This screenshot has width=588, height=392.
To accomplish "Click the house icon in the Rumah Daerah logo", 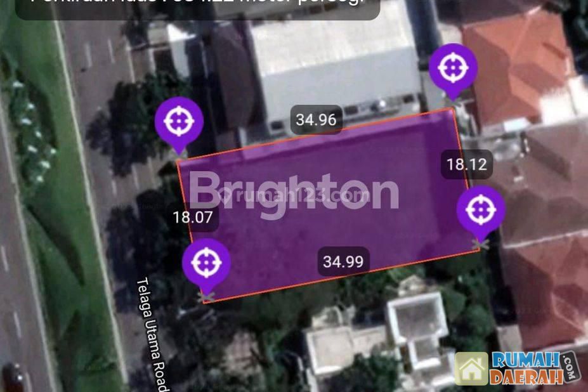I will pyautogui.click(x=471, y=369).
